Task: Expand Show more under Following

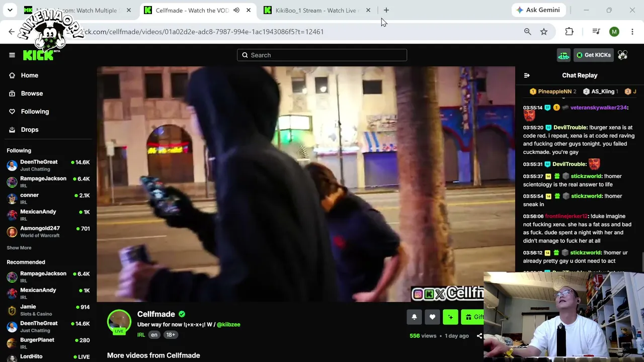Action: pyautogui.click(x=19, y=247)
